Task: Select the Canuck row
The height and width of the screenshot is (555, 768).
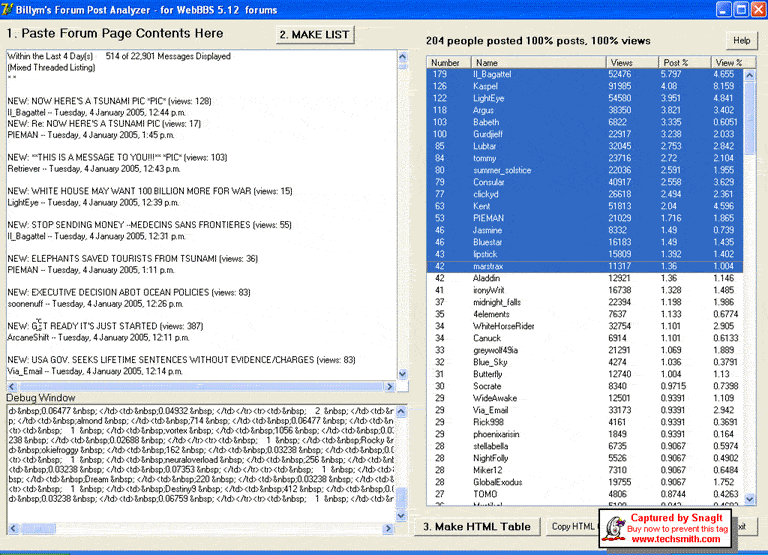Action: pos(585,338)
